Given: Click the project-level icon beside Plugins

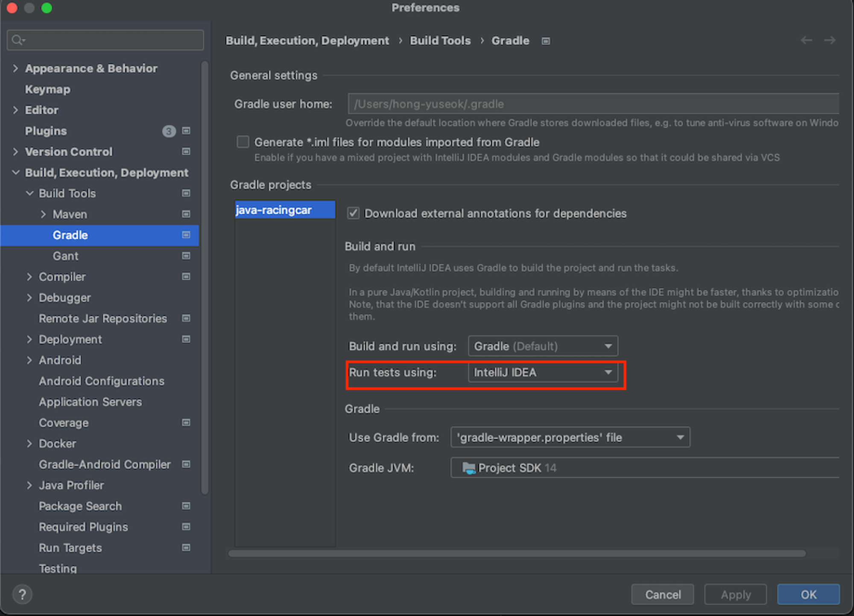Looking at the screenshot, I should pyautogui.click(x=186, y=131).
